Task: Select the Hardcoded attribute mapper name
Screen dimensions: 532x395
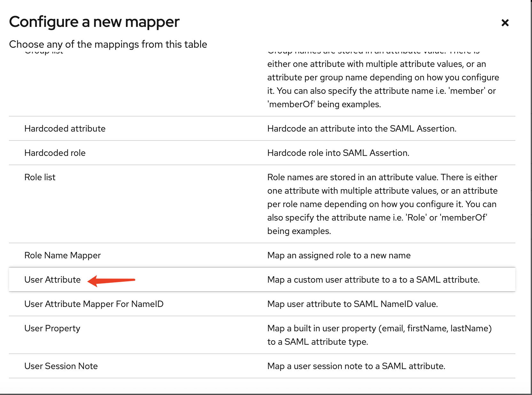Action: pos(65,129)
